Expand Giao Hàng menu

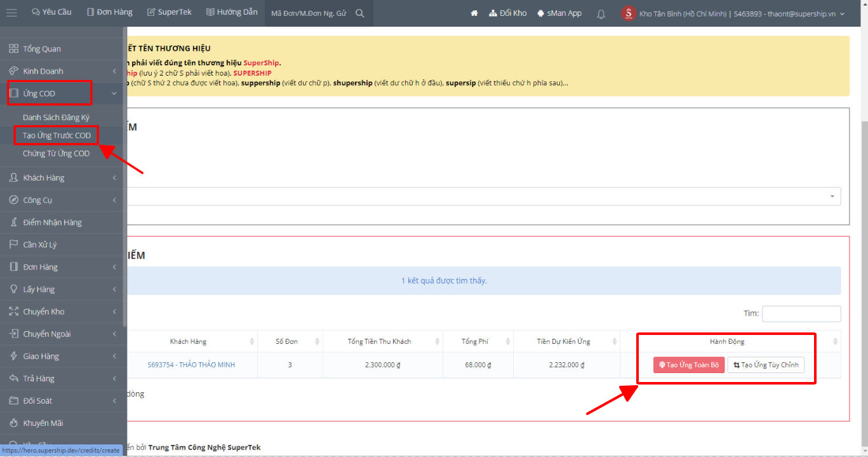point(62,356)
